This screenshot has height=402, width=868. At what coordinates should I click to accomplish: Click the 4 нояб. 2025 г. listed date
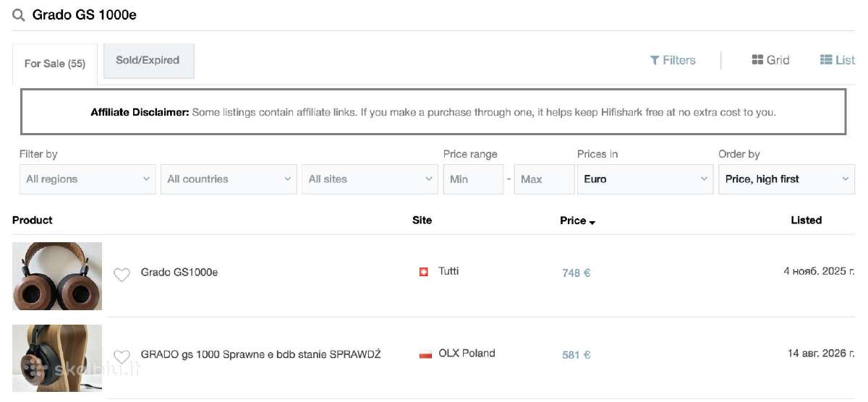[x=819, y=272]
